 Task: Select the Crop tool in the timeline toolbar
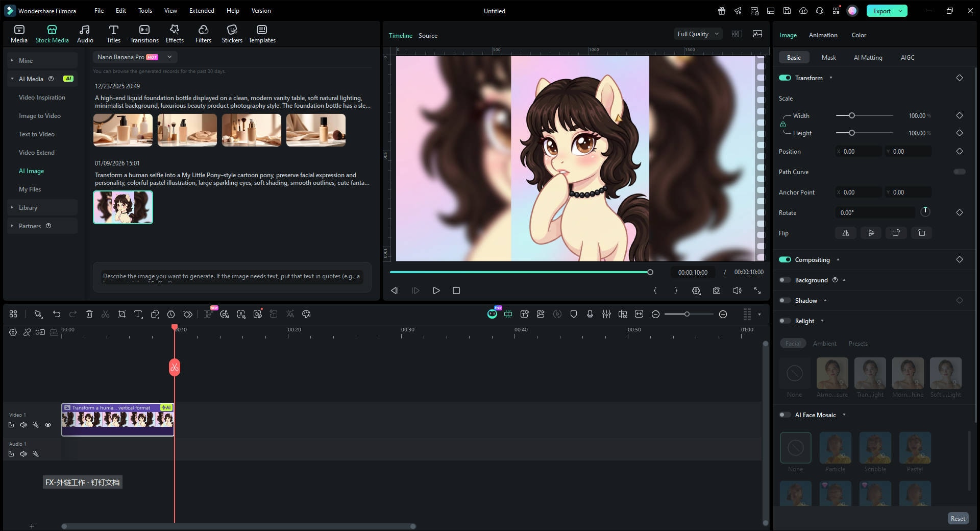click(122, 314)
